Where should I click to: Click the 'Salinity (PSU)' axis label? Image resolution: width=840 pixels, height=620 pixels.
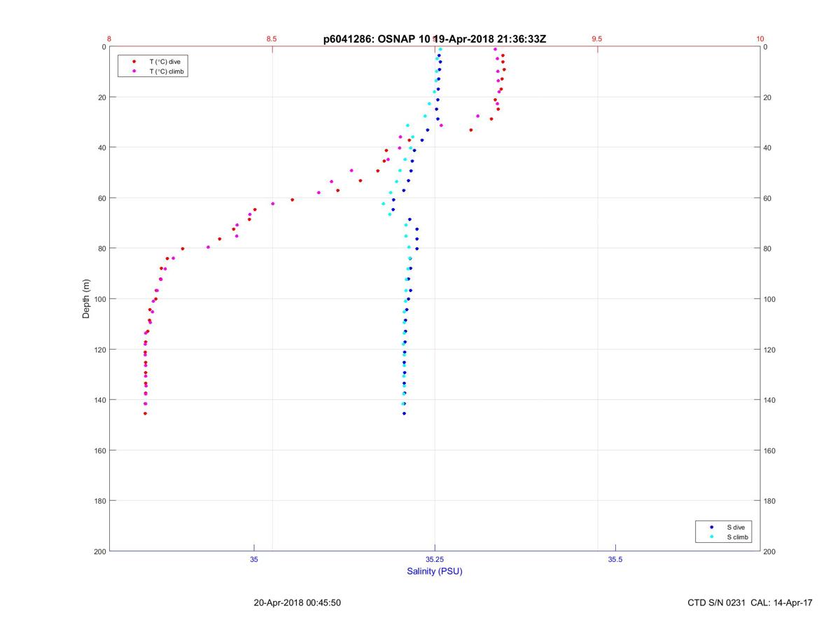(435, 571)
